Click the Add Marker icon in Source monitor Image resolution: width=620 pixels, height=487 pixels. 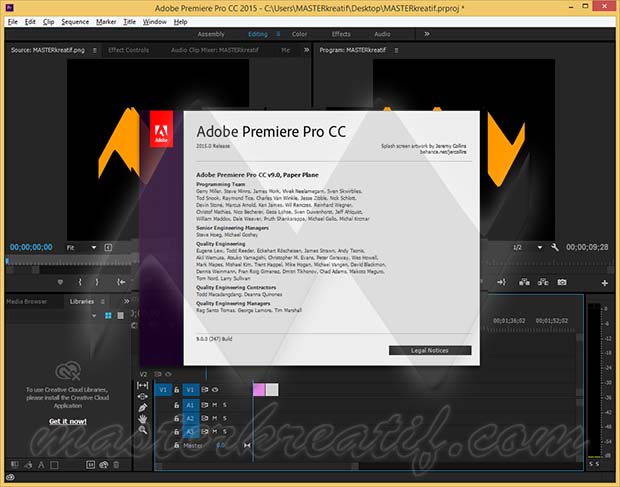(x=60, y=282)
